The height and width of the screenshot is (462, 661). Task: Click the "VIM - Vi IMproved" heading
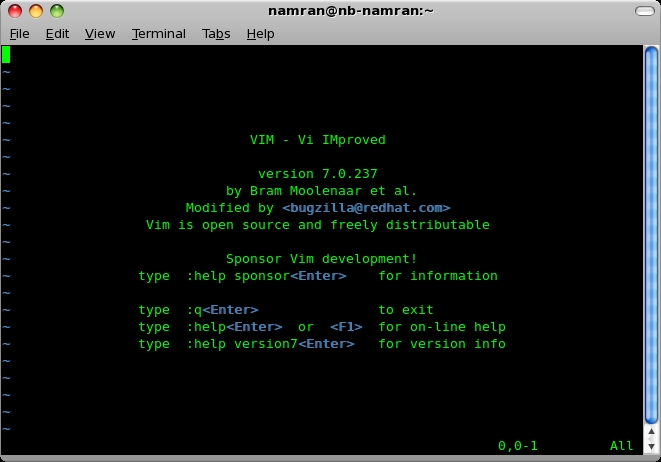pos(317,140)
